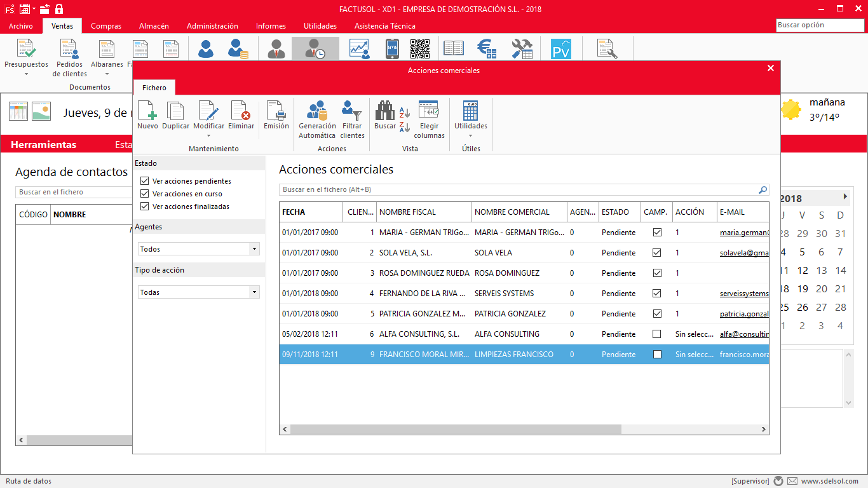Click the QR code icon in ribbon

tap(420, 49)
